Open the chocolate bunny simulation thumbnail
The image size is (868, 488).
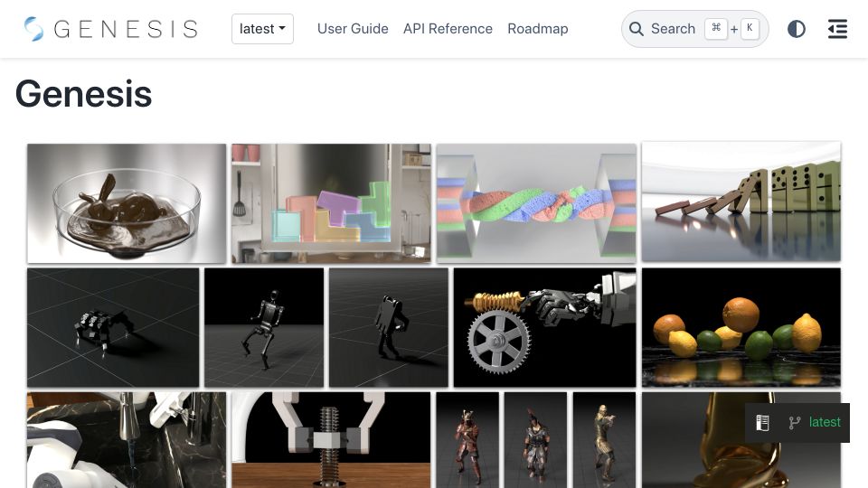(127, 203)
